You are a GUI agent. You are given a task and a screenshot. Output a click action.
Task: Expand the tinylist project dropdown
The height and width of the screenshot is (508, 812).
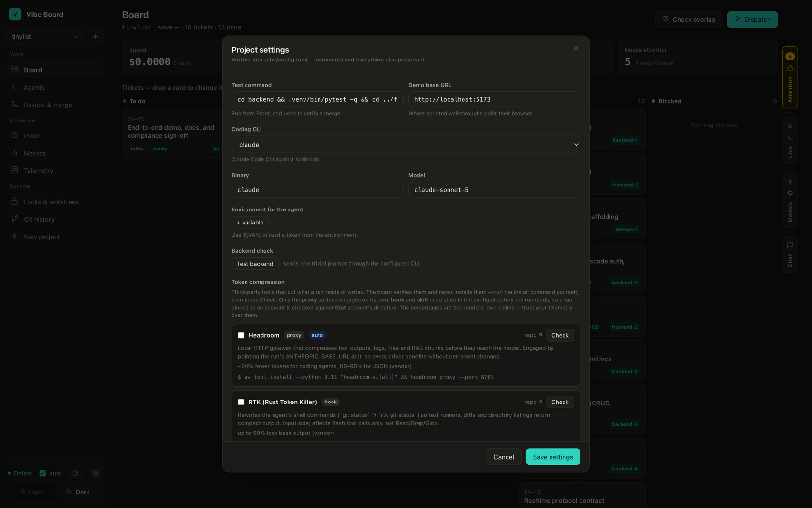pyautogui.click(x=44, y=36)
